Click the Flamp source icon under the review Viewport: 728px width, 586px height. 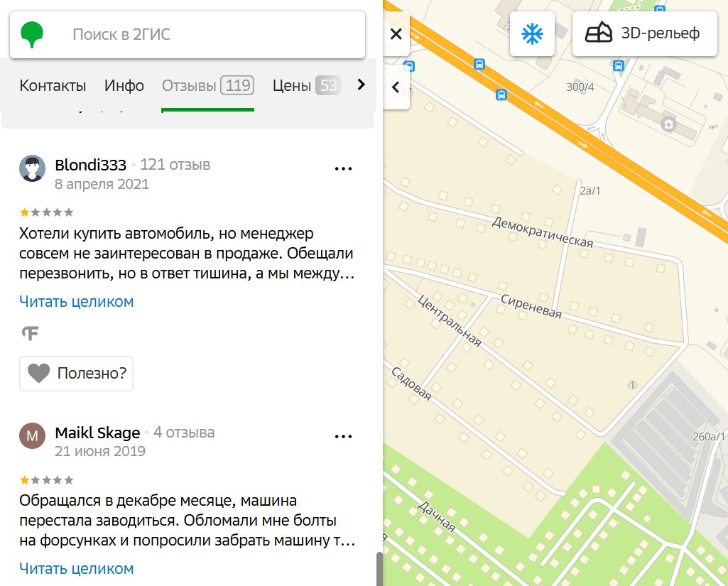tap(29, 332)
